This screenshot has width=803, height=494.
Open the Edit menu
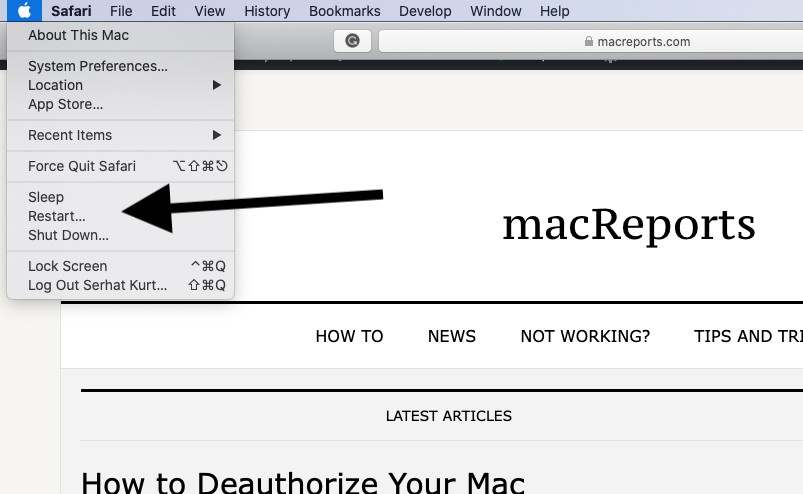click(163, 11)
